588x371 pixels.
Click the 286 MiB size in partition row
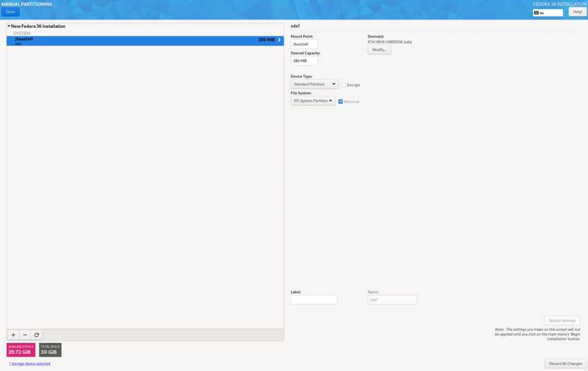(266, 40)
